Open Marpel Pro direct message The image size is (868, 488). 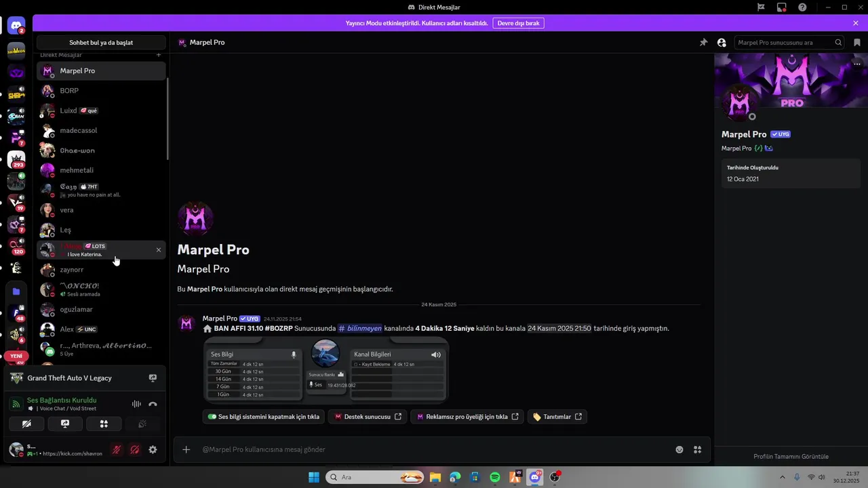101,70
